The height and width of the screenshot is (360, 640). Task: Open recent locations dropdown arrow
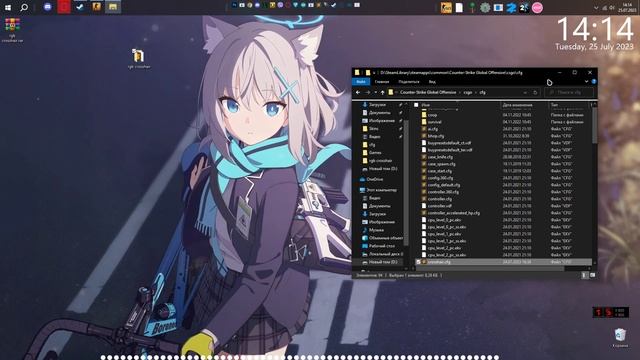point(375,93)
